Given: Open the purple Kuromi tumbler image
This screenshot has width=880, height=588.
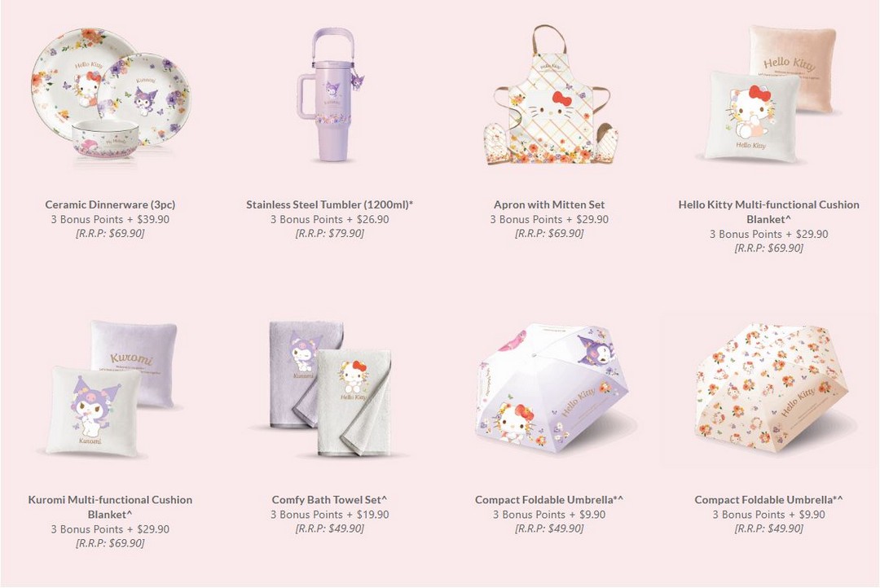Looking at the screenshot, I should [x=329, y=94].
